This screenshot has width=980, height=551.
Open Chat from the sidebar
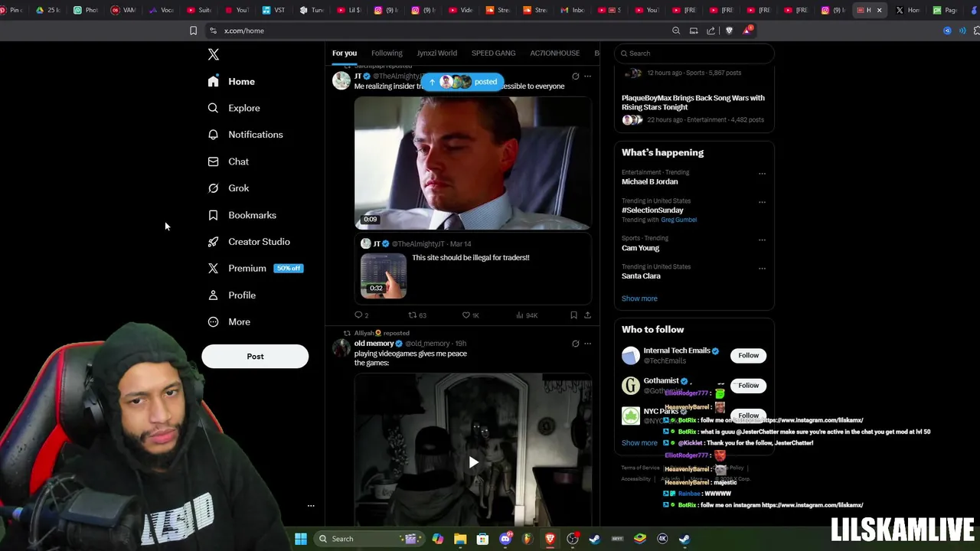coord(229,161)
